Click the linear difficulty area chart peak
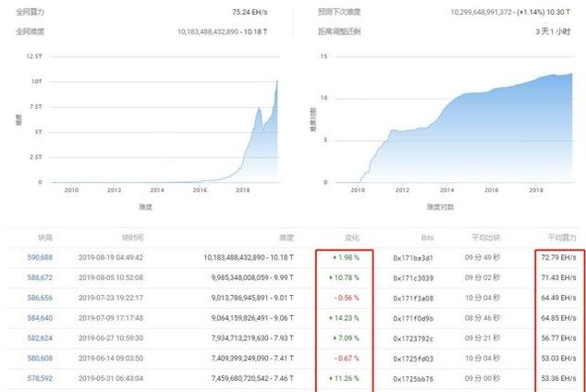The height and width of the screenshot is (392, 586). [277, 81]
